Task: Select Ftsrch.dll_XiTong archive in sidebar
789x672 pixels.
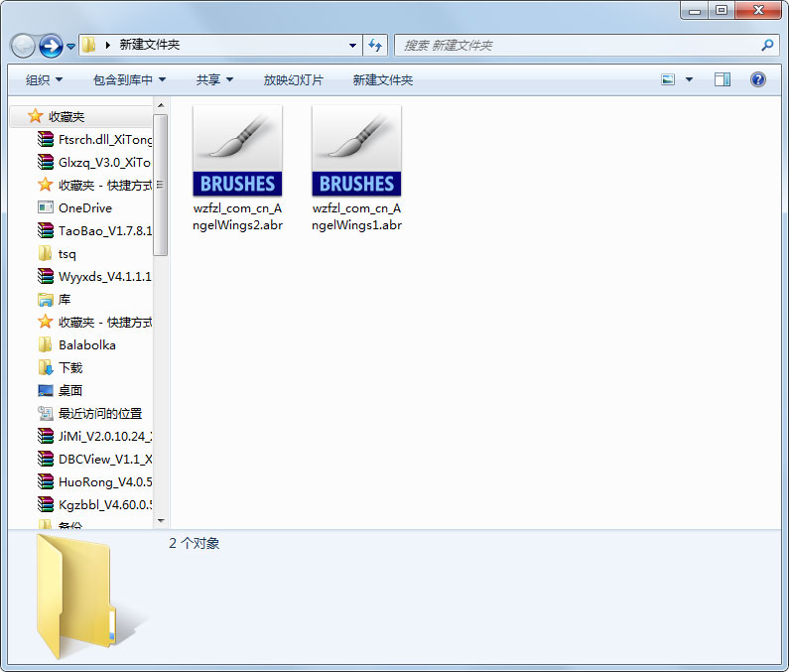Action: coord(94,139)
